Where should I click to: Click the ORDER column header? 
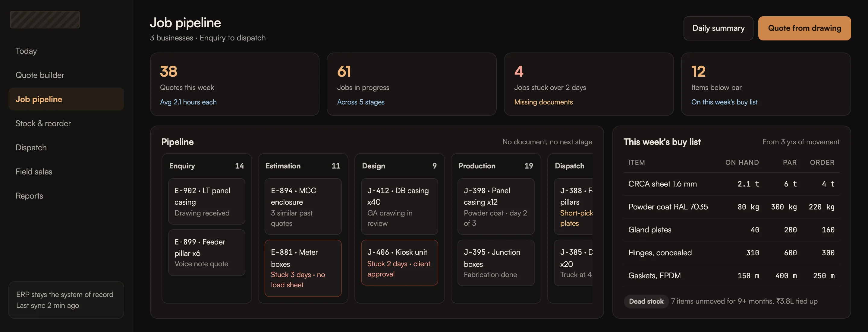[x=822, y=162]
